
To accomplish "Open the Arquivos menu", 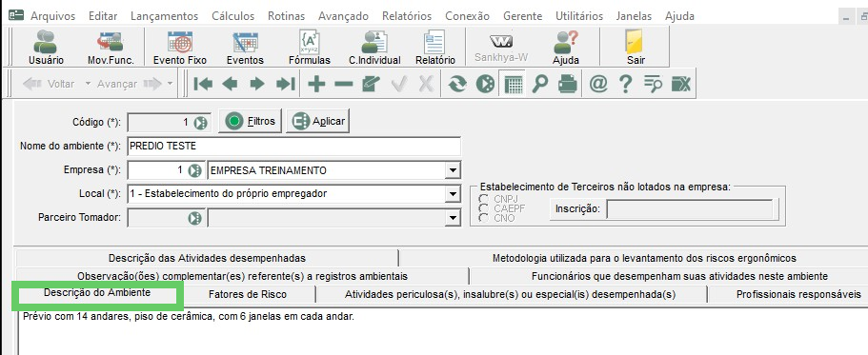I will pyautogui.click(x=52, y=16).
